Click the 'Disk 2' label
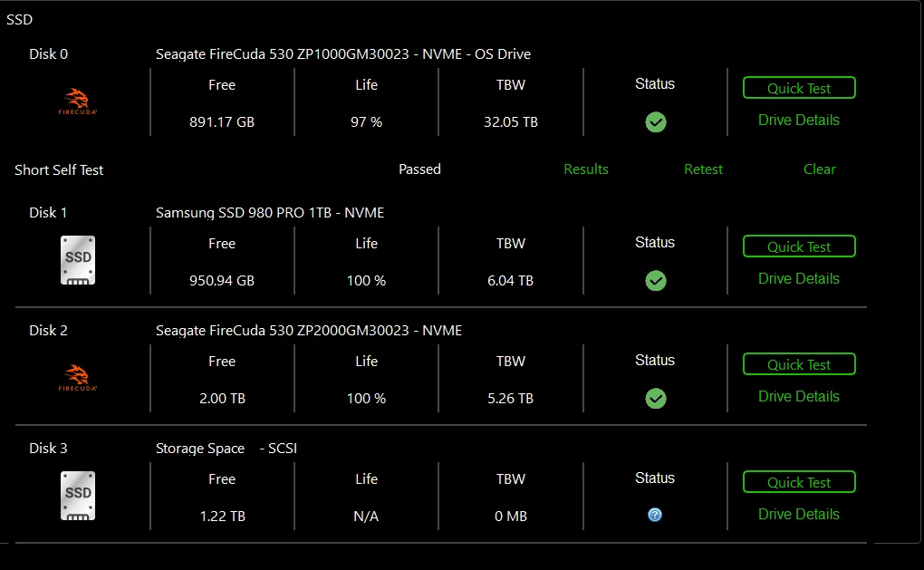The image size is (924, 570). [48, 331]
